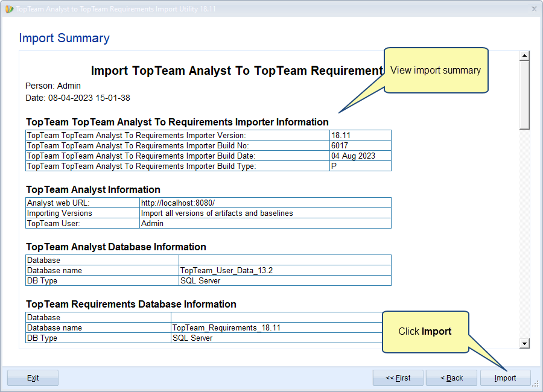Click the Importer Information section heading
This screenshot has width=543, height=392.
(x=177, y=122)
